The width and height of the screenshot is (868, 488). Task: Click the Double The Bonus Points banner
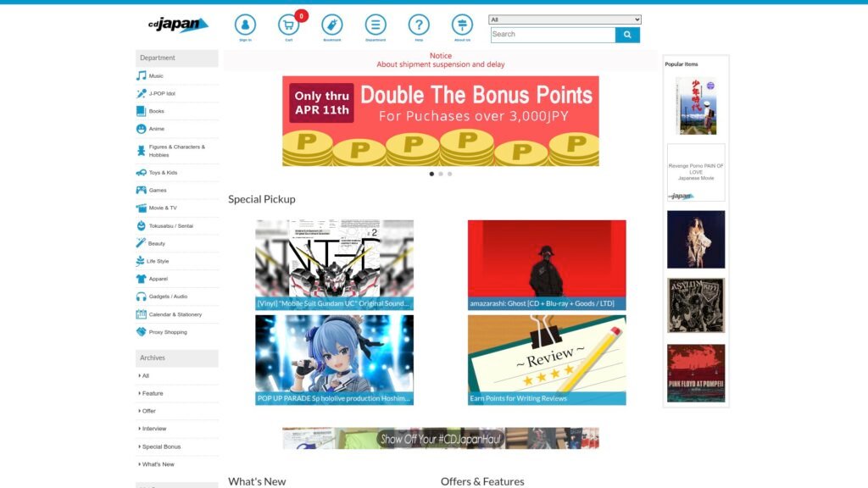[441, 121]
